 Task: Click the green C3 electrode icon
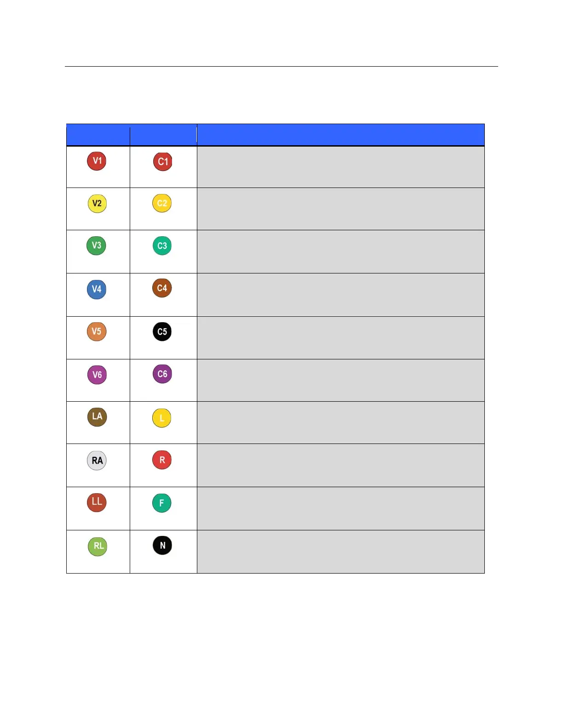(x=162, y=245)
